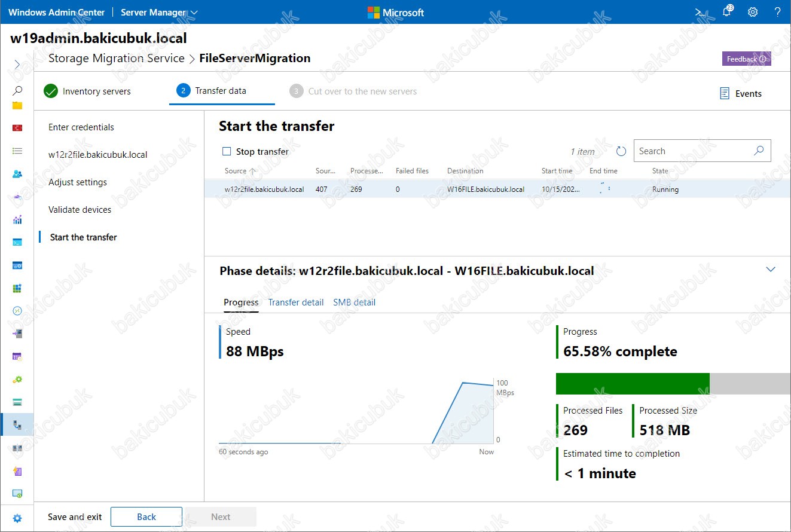Open the Remote Desktop tool icon
791x532 pixels.
pos(17,311)
